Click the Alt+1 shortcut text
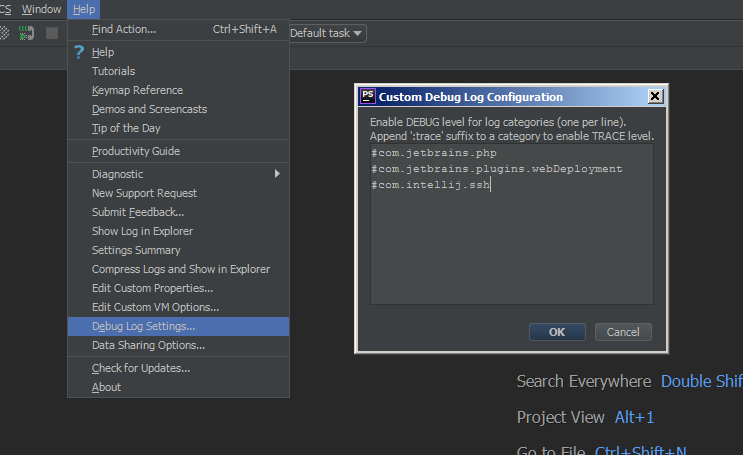 click(634, 417)
